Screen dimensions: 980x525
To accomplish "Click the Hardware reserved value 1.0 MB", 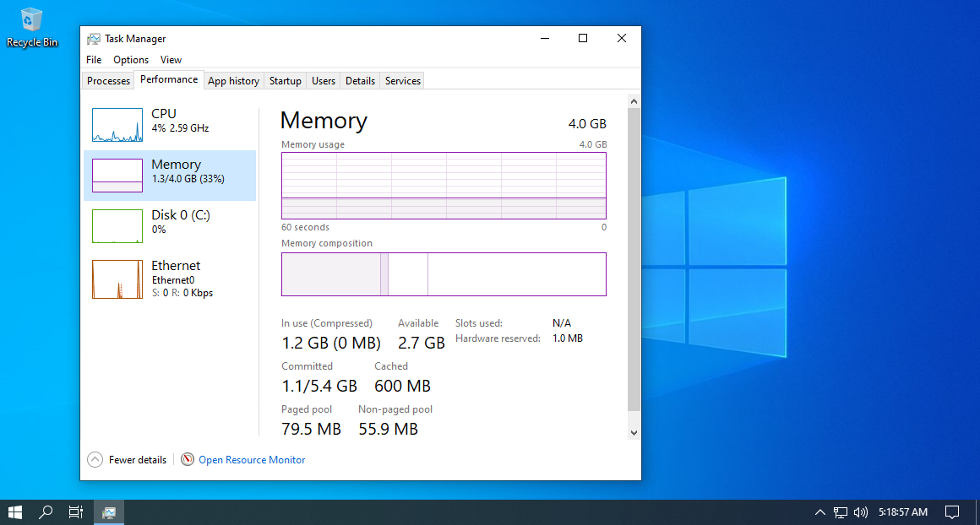I will [x=568, y=338].
